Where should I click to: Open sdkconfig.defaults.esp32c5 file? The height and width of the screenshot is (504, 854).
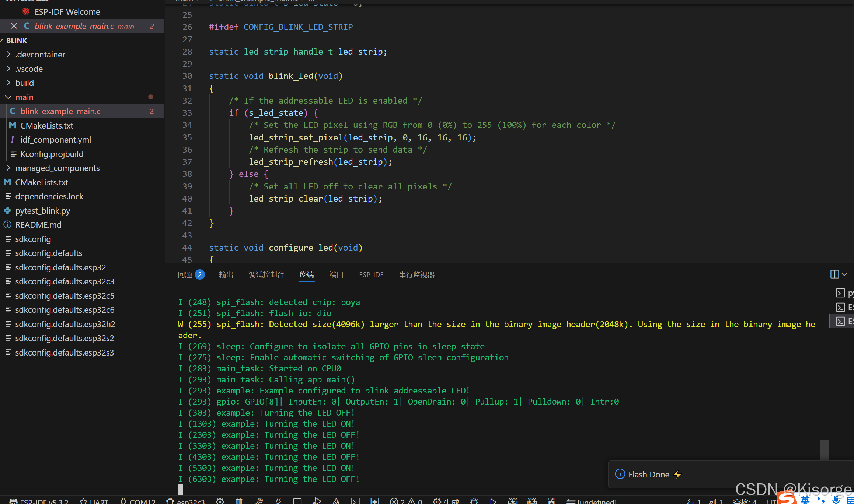click(65, 296)
